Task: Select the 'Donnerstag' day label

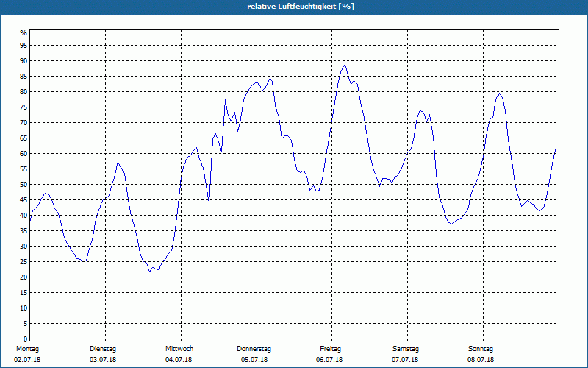Action: click(x=254, y=349)
